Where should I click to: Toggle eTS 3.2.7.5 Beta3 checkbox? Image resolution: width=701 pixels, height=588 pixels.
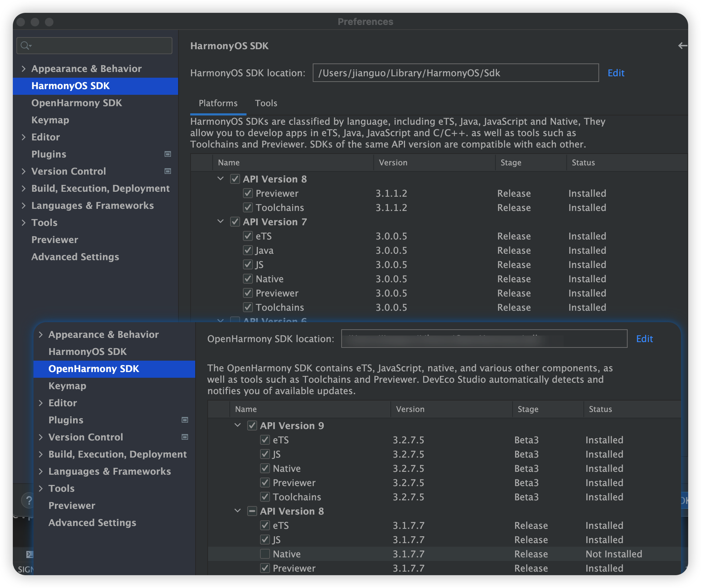[x=265, y=440]
